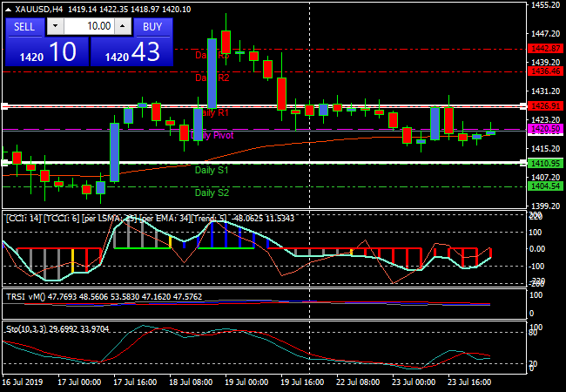Click the 1426.91 resistance price tag
Viewport: 566px width, 392px height.
pyautogui.click(x=545, y=105)
